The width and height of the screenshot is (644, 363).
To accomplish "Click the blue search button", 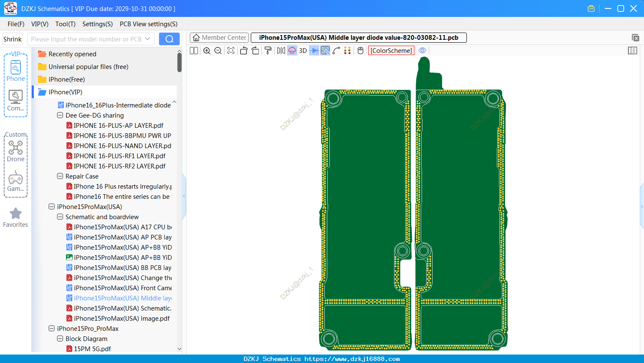I will coord(169,39).
